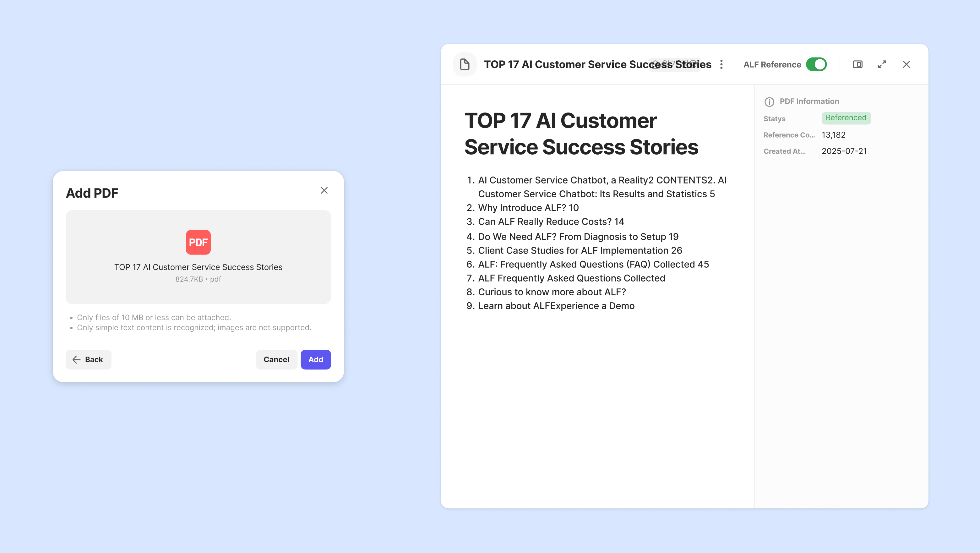Expand the document viewer to fullscreen
980x553 pixels.
[x=882, y=64]
